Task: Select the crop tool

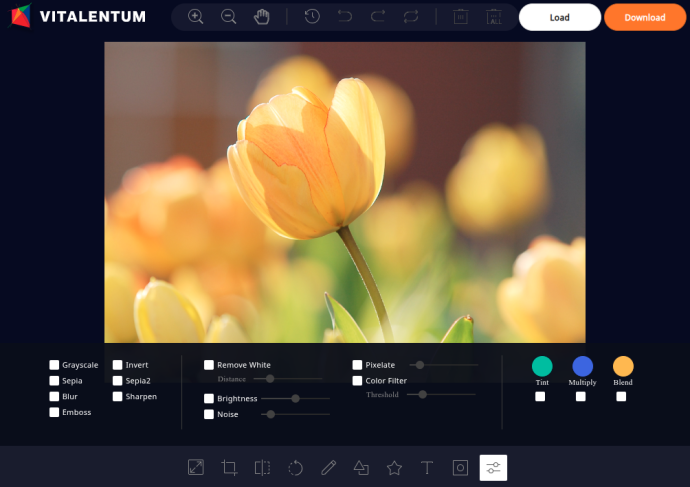Action: point(229,467)
